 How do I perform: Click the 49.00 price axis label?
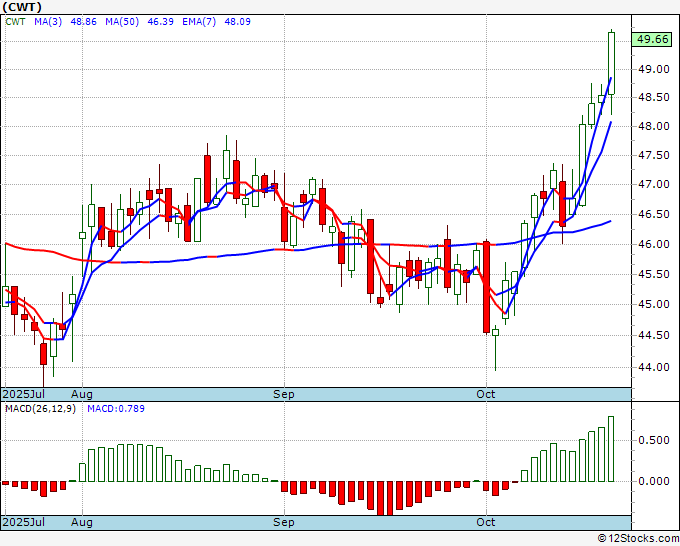click(x=653, y=69)
